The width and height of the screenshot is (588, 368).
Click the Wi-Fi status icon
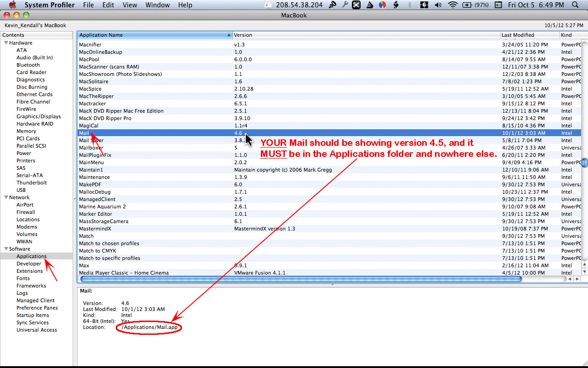click(x=453, y=5)
